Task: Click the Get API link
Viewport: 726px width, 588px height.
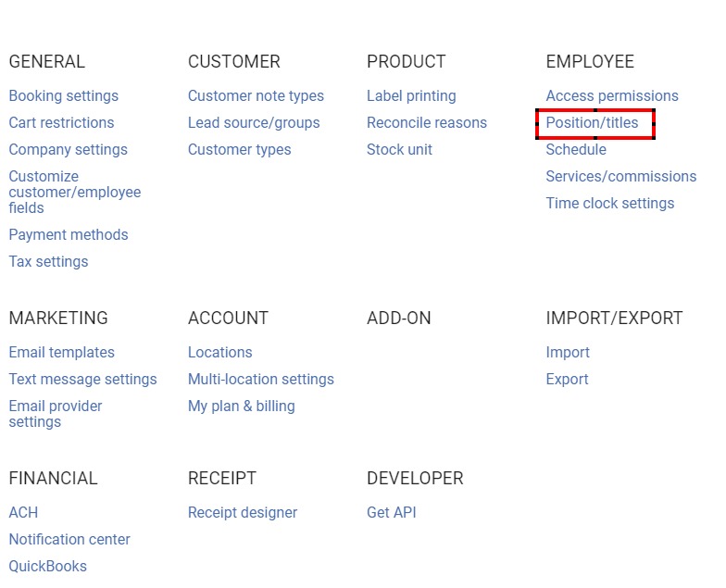Action: 392,513
